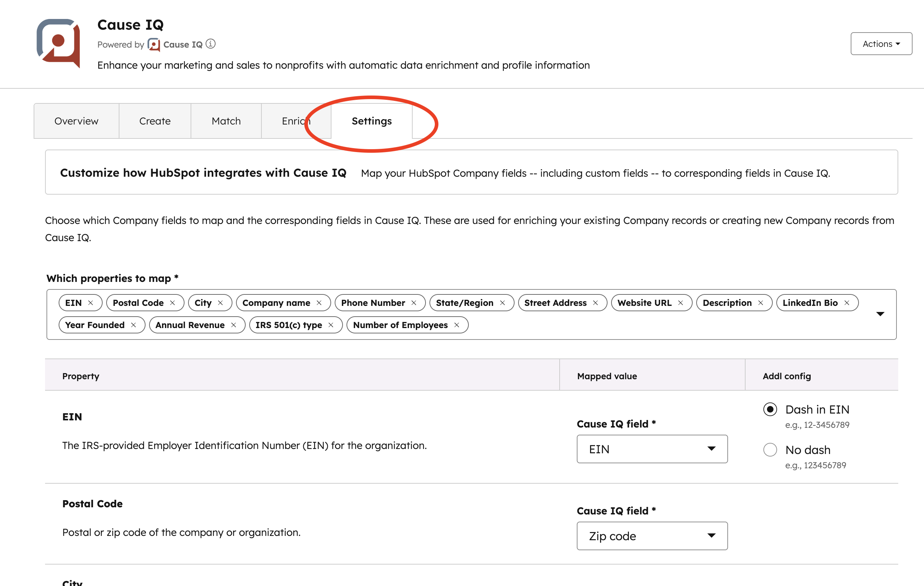Open the Actions dropdown
The image size is (924, 586).
(881, 43)
